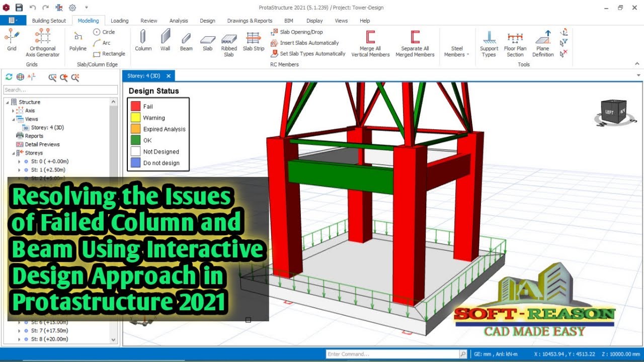
Task: Open Plane Definition tool
Action: click(543, 43)
